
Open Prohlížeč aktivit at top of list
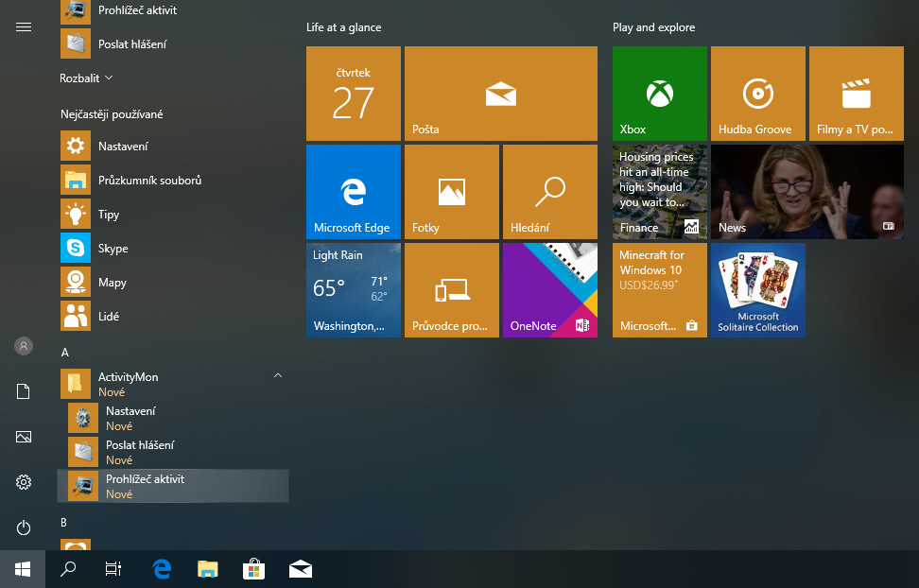click(174, 10)
